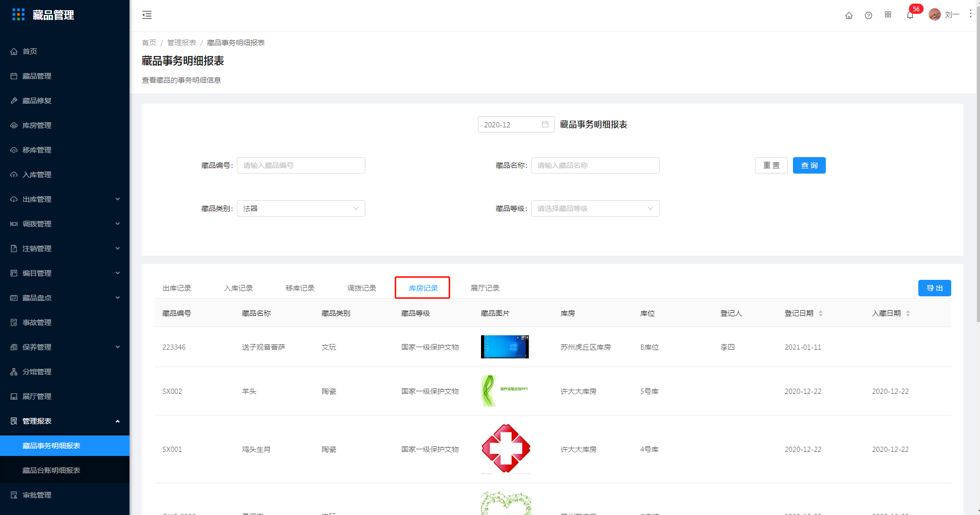The width and height of the screenshot is (980, 515).
Task: Expand 注销管理 submenu chevron
Action: (x=118, y=249)
